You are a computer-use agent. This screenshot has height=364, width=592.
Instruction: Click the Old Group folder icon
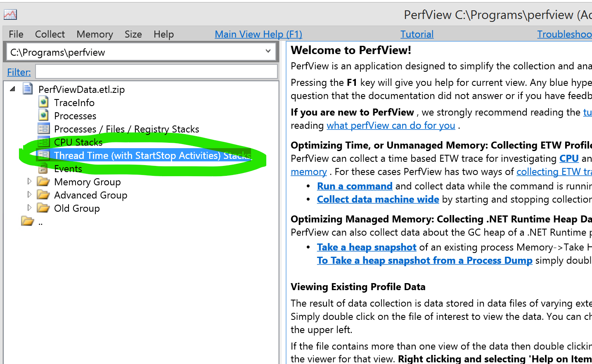click(x=43, y=208)
